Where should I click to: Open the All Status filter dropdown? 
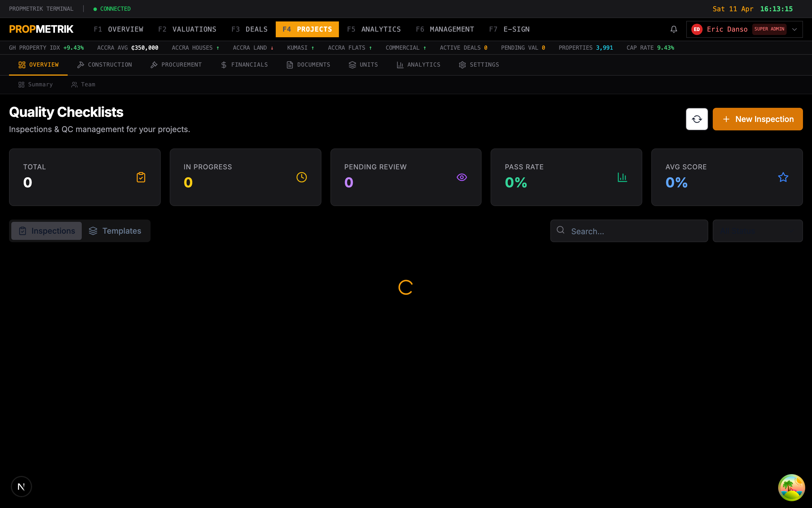click(757, 231)
